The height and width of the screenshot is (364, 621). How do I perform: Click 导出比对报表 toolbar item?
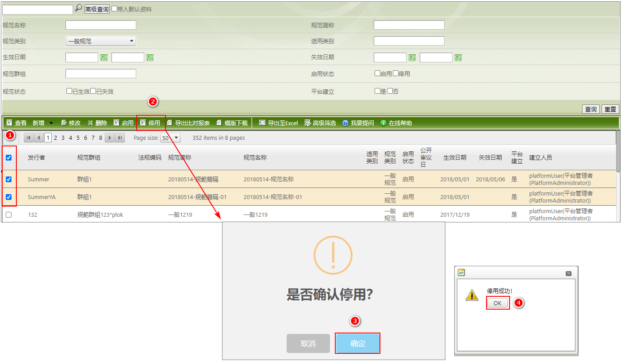pos(188,123)
